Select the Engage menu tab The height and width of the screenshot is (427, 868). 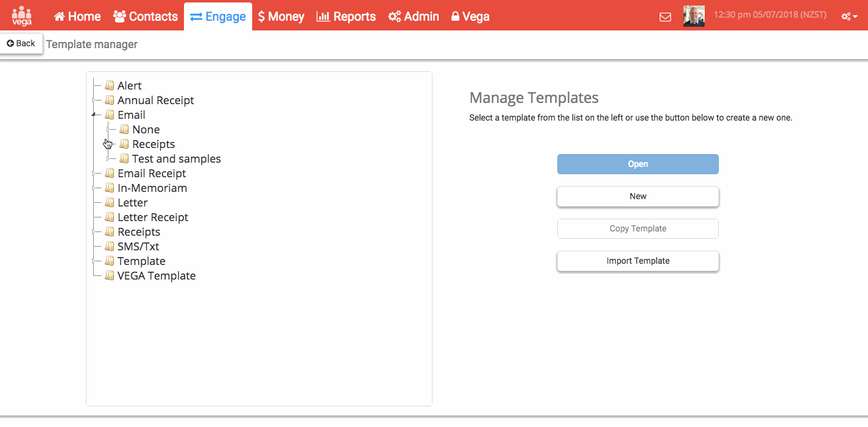(218, 16)
